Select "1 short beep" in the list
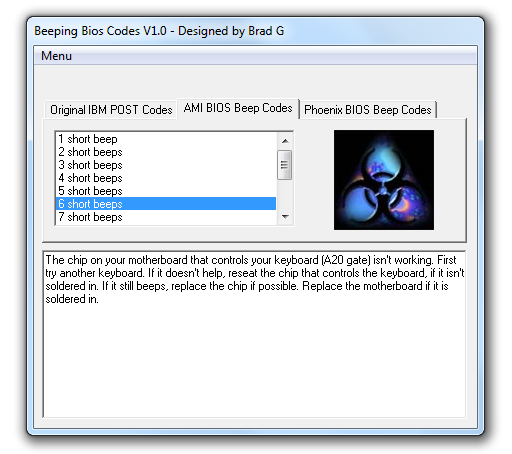The width and height of the screenshot is (512, 454). coord(166,139)
